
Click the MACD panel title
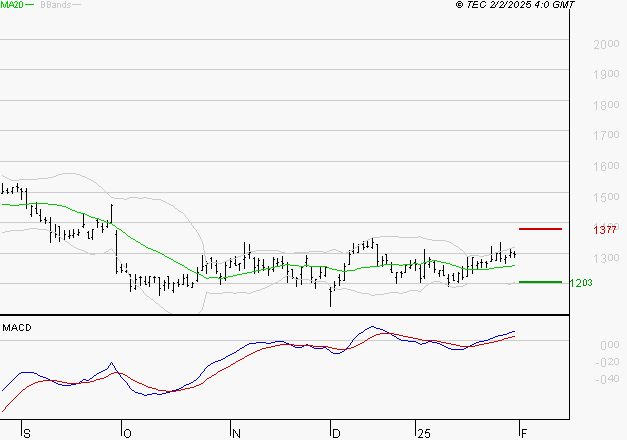click(x=17, y=328)
